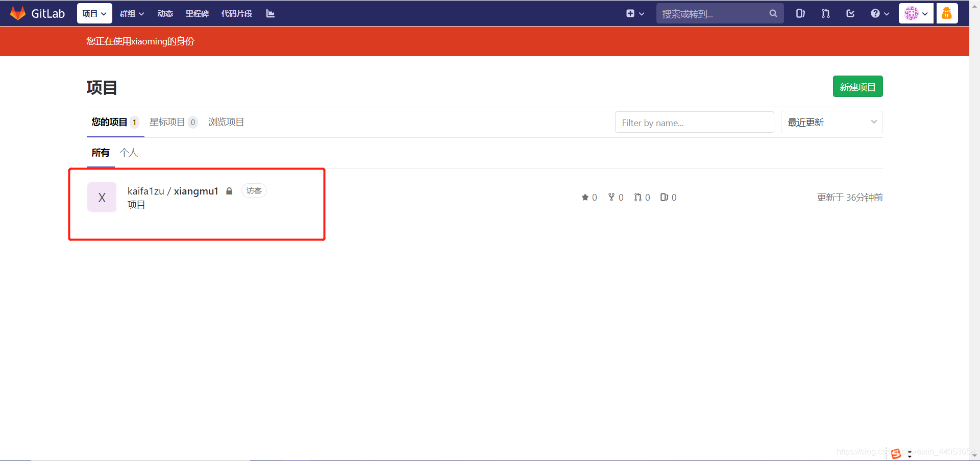This screenshot has height=461, width=980.
Task: Open the plus create-new dropdown
Action: (x=635, y=13)
